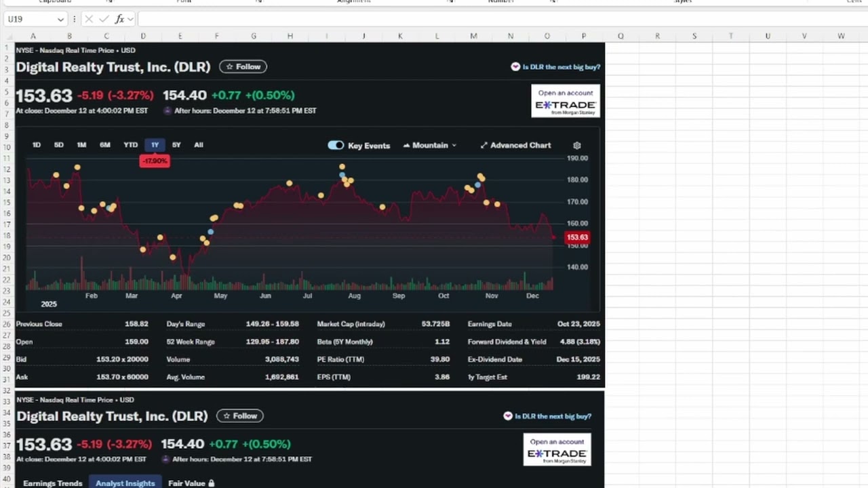Click the lock icon next to Fair Value
The height and width of the screenshot is (488, 868).
(x=212, y=483)
